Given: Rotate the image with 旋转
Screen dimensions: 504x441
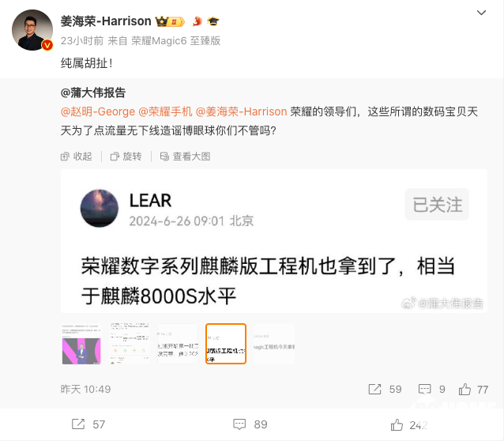Looking at the screenshot, I should pyautogui.click(x=126, y=156).
